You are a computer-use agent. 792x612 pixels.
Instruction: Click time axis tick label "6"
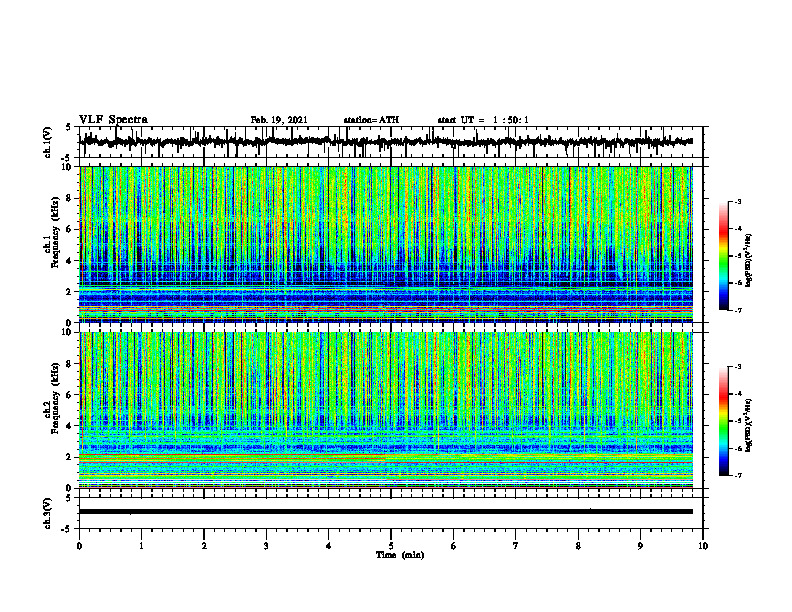coord(454,546)
